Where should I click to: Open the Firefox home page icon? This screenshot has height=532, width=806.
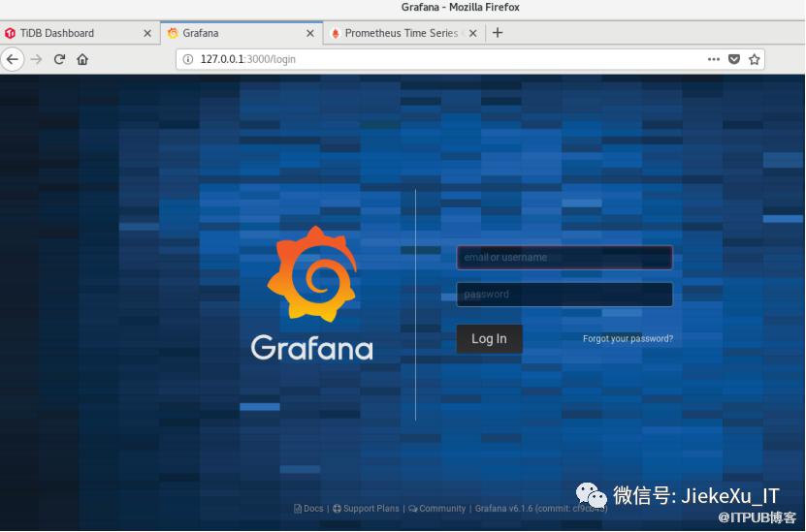(x=82, y=59)
